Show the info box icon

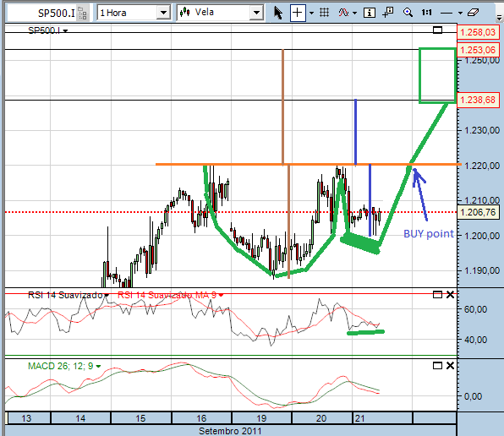[x=370, y=13]
